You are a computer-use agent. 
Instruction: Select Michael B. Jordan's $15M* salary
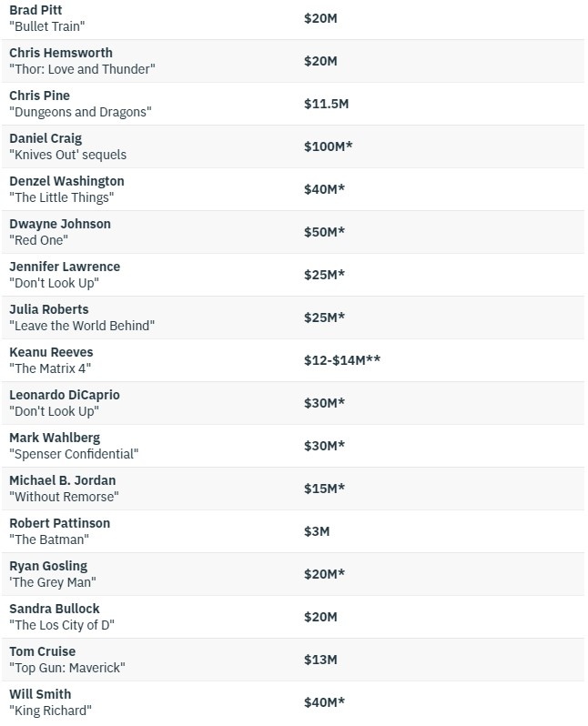click(x=324, y=489)
